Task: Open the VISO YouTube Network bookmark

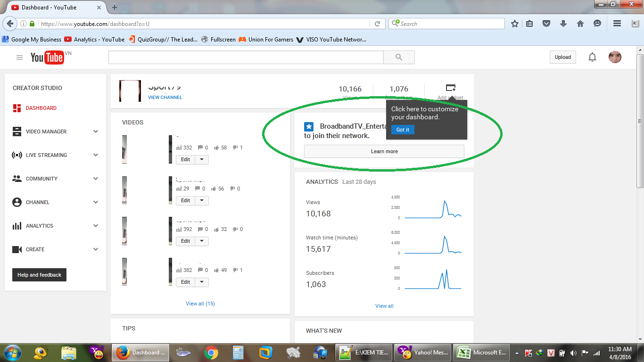Action: pos(331,40)
